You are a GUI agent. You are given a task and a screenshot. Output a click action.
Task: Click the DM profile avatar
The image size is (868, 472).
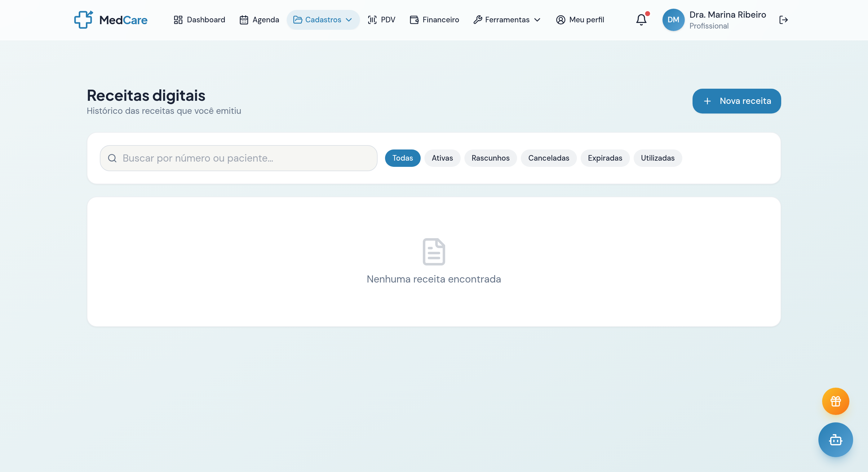[x=673, y=20]
